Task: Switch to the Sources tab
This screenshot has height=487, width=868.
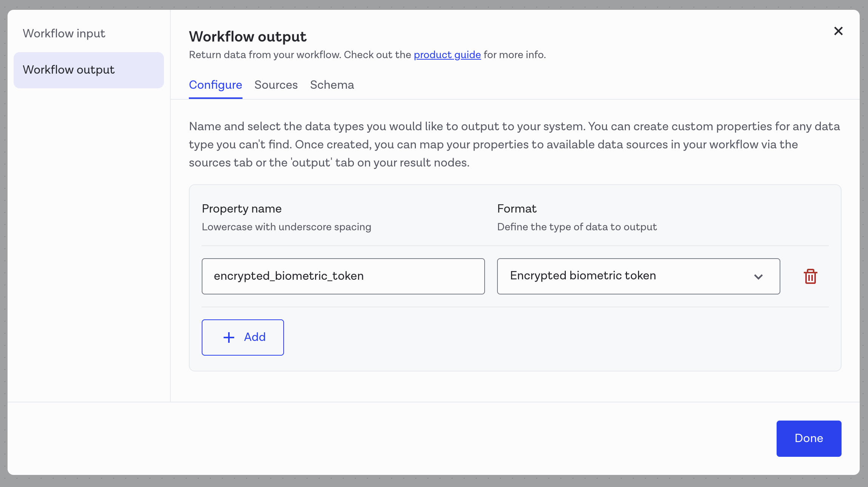Action: pyautogui.click(x=276, y=85)
